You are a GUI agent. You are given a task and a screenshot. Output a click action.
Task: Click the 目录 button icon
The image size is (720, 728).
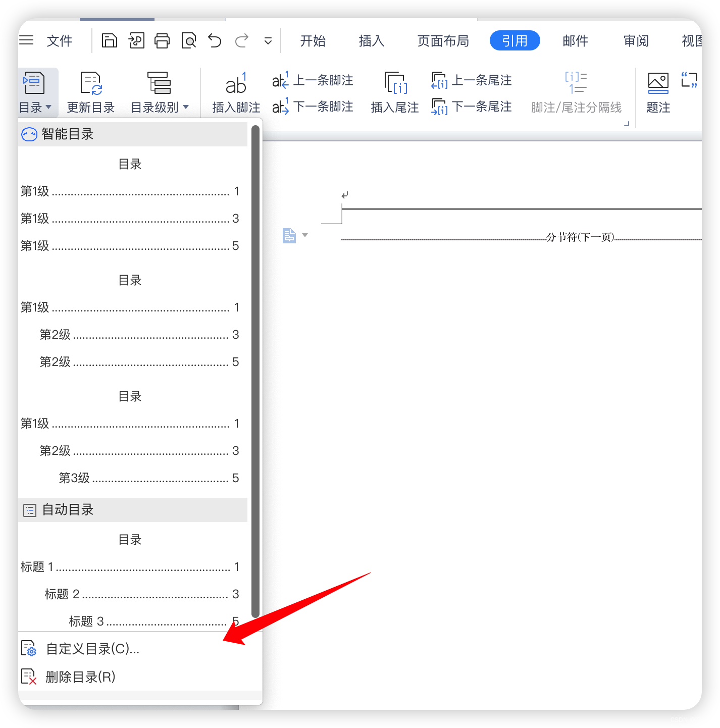pos(34,83)
